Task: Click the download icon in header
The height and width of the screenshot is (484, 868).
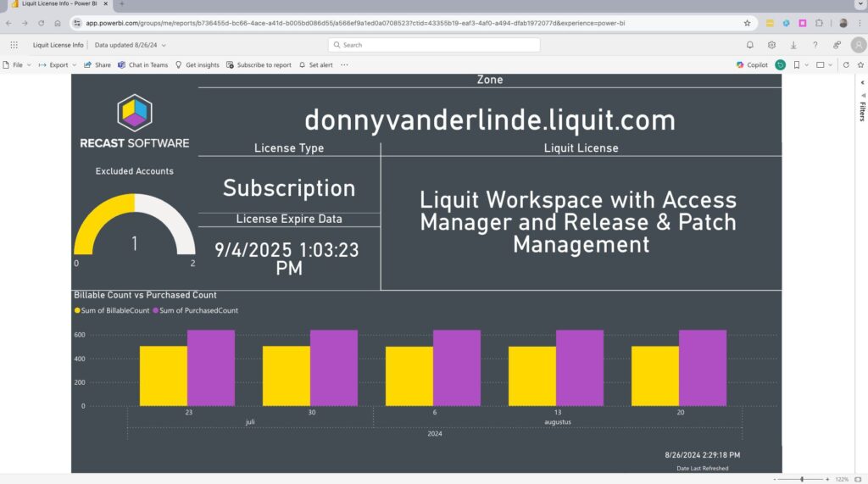Action: point(793,45)
